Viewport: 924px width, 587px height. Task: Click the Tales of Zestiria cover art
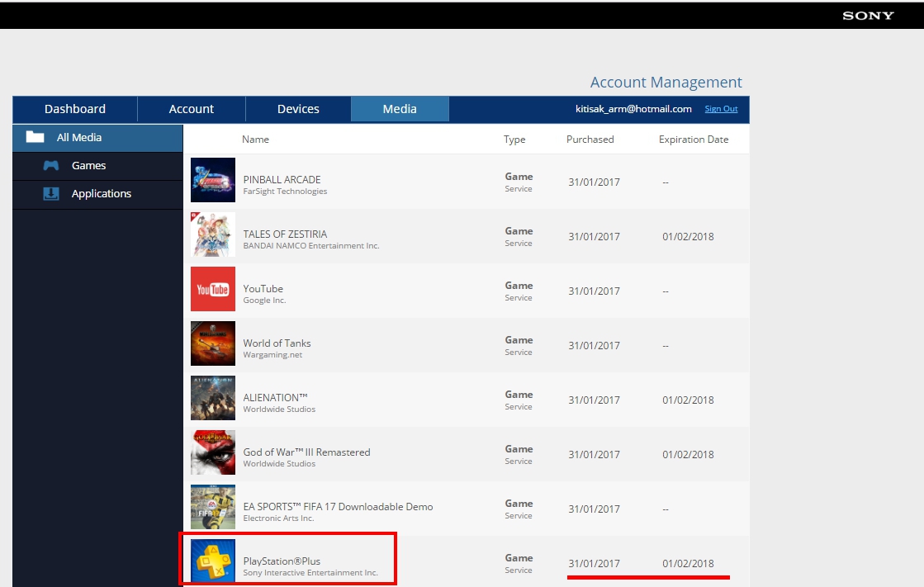[x=213, y=234]
